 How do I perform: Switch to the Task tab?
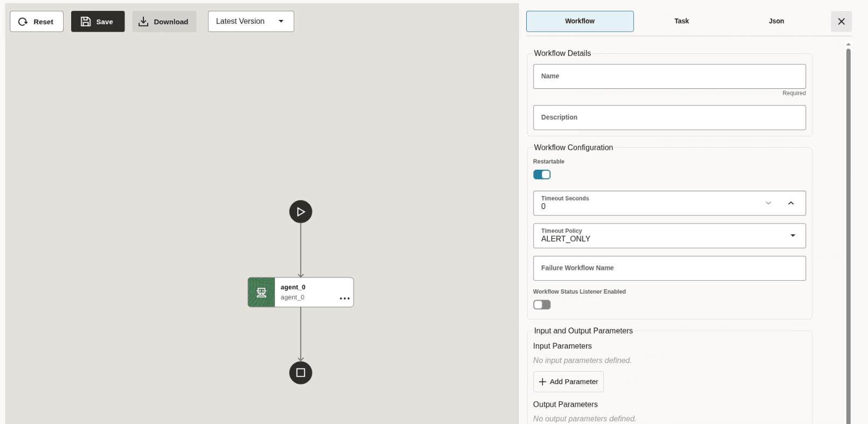pos(681,21)
